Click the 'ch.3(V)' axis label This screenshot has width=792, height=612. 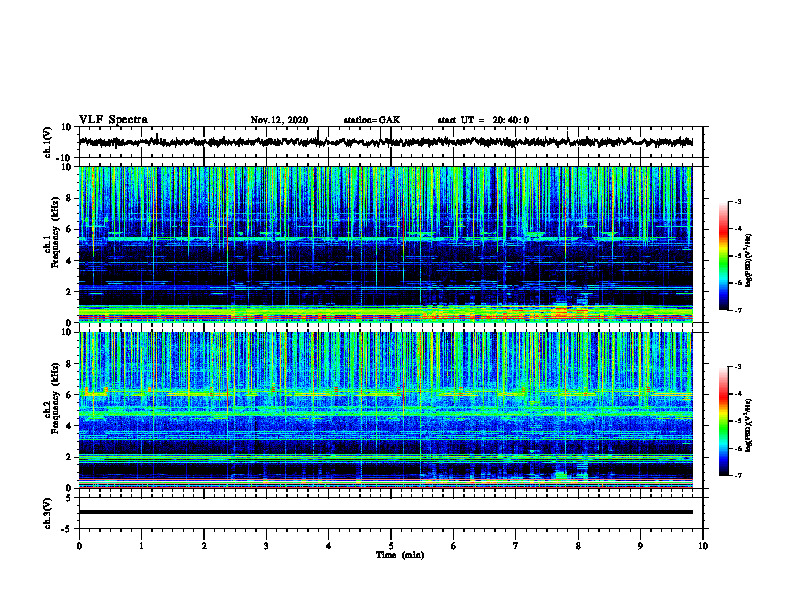[x=48, y=513]
